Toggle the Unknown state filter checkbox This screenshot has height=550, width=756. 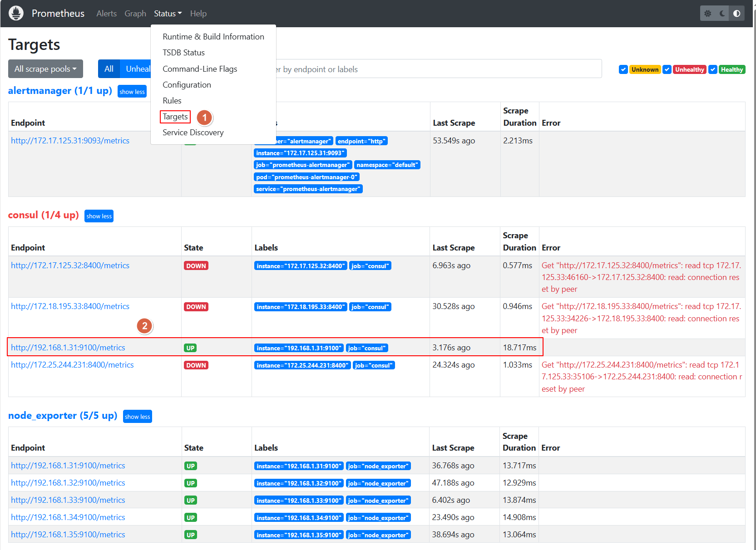pos(623,69)
